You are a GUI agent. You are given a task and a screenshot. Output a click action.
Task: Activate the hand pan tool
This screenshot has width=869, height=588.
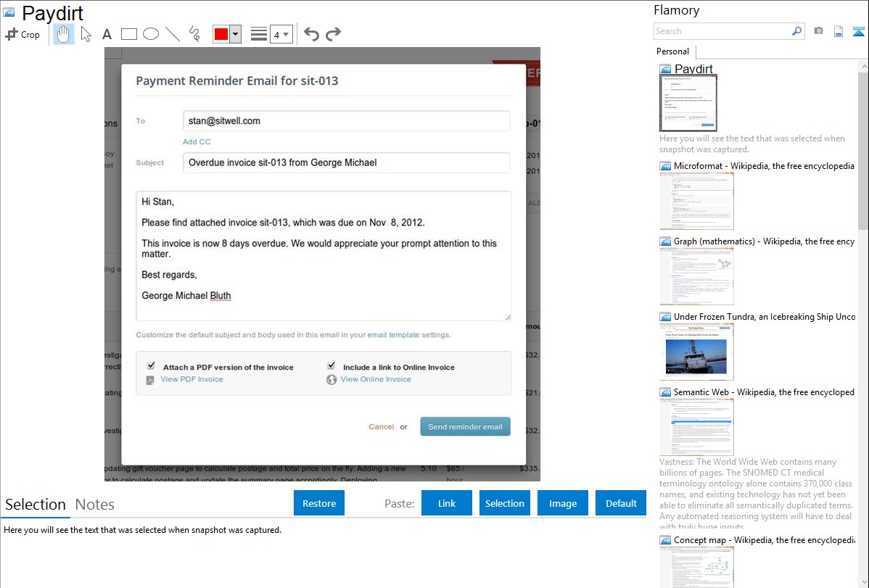coord(64,34)
